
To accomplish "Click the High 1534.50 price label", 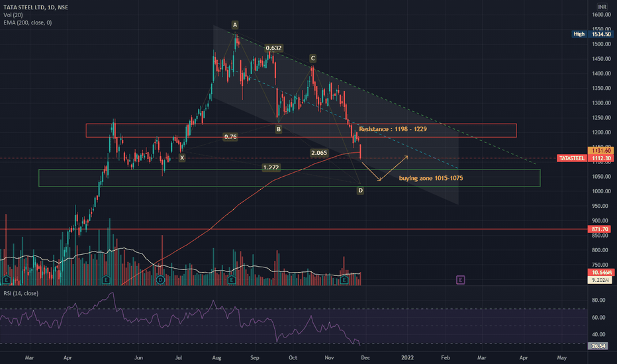I will pyautogui.click(x=593, y=34).
